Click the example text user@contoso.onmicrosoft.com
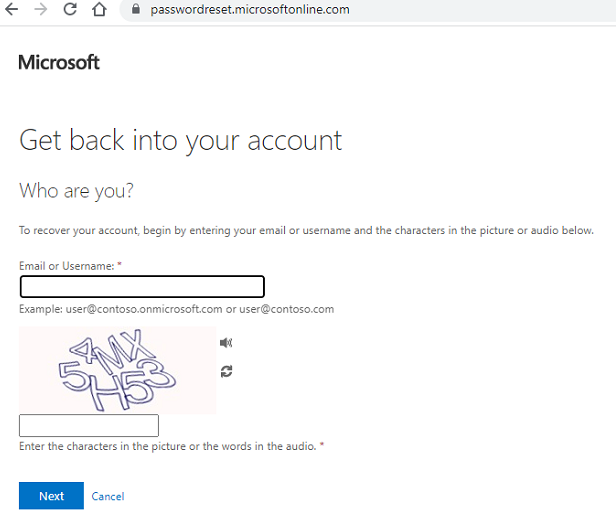 click(144, 309)
